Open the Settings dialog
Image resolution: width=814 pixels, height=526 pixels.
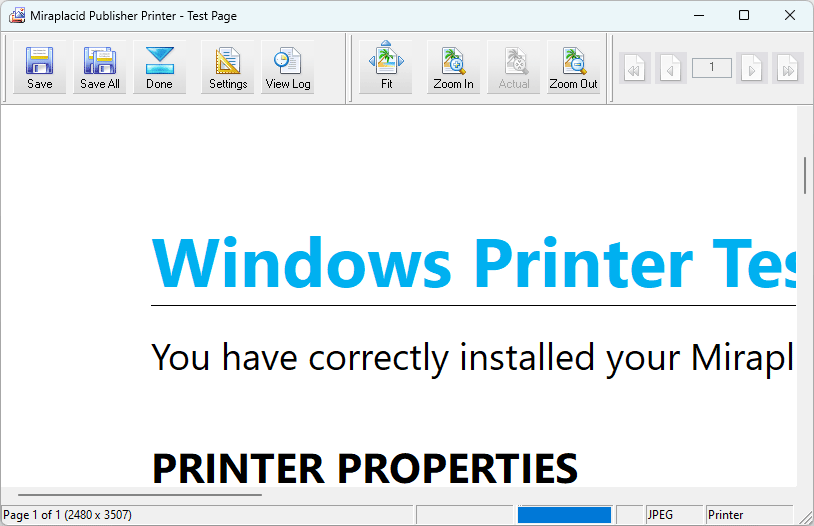point(228,68)
